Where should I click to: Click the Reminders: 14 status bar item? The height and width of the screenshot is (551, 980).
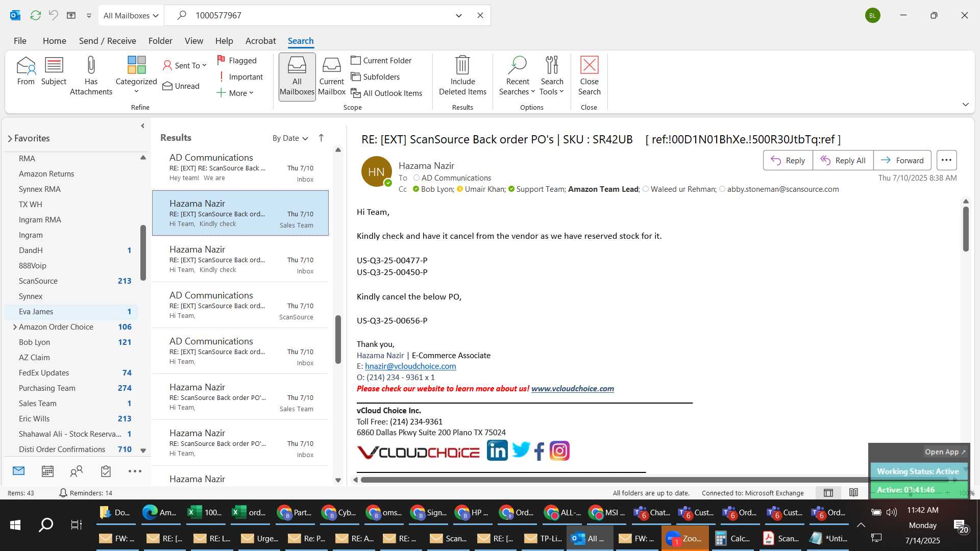(86, 493)
